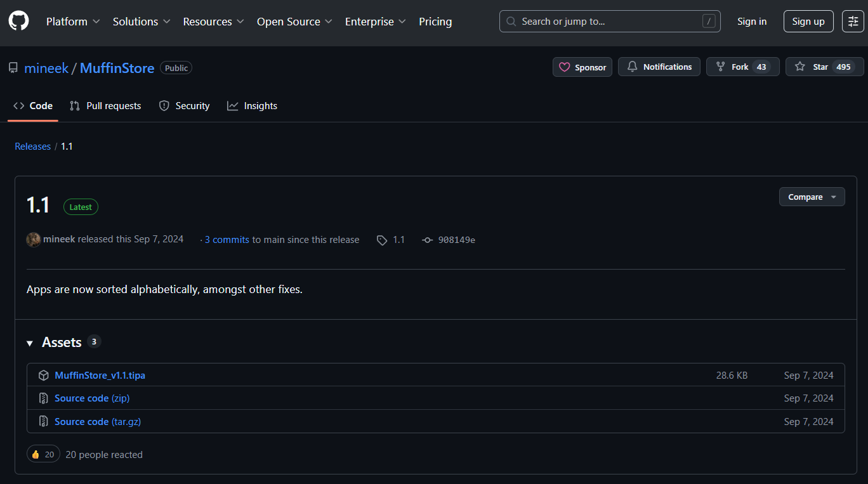Focus the Search or jump to field
Screen dimensions: 868x484
pyautogui.click(x=610, y=22)
